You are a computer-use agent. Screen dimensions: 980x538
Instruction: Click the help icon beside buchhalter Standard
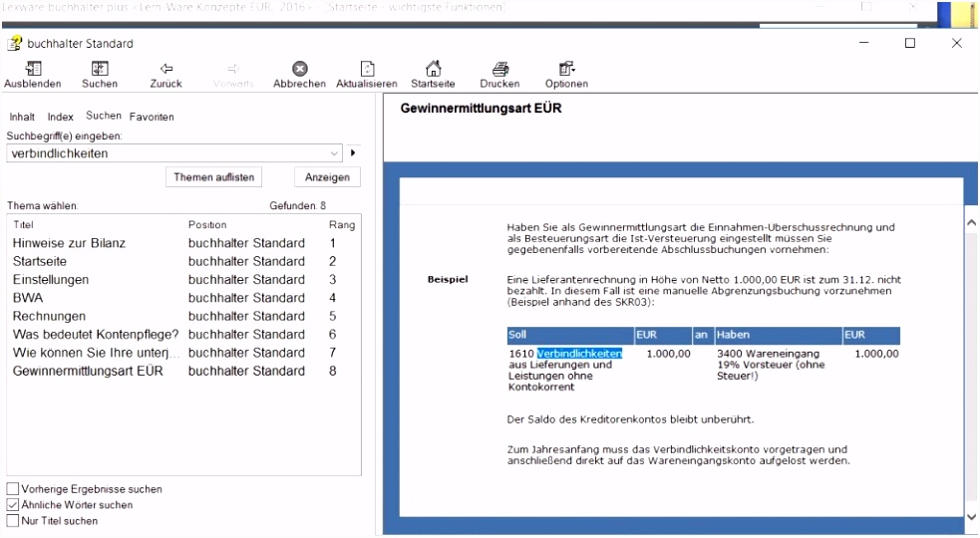pos(14,43)
